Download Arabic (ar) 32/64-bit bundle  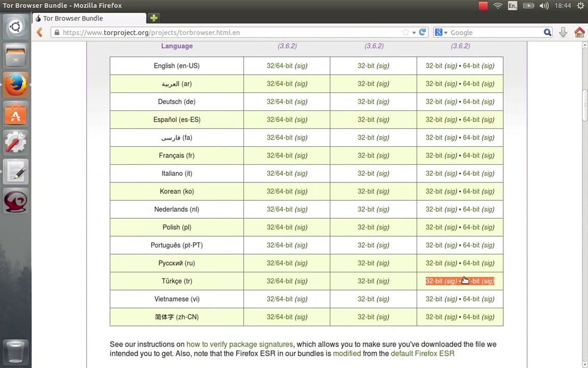tap(279, 84)
